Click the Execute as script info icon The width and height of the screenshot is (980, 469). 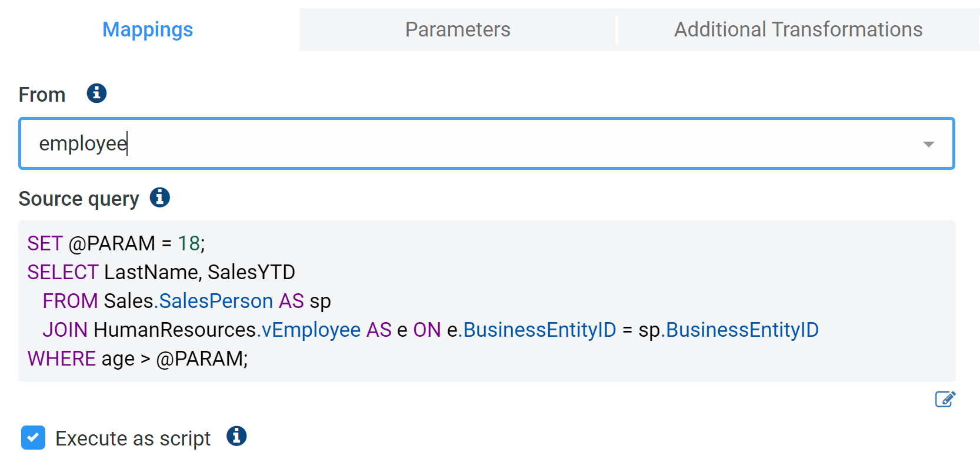click(236, 437)
